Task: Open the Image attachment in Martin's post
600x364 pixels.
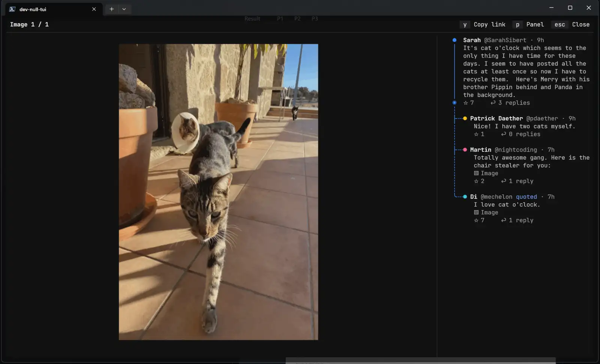Action: [486, 173]
